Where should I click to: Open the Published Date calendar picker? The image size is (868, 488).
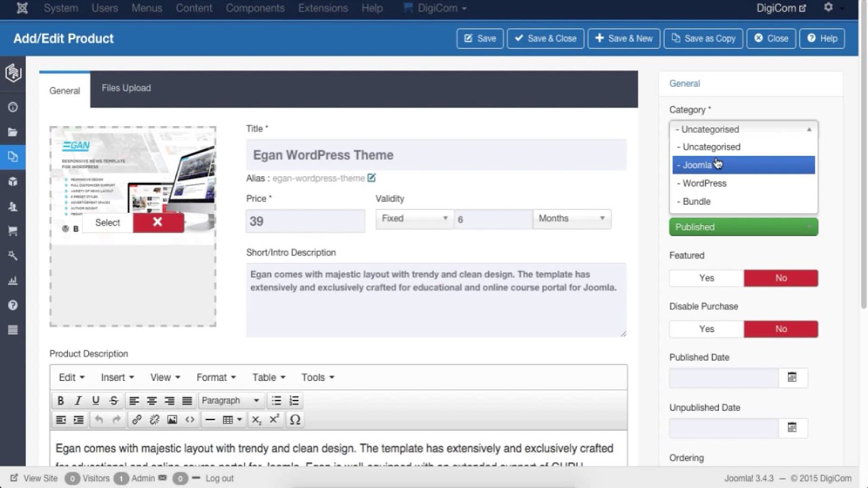(792, 378)
